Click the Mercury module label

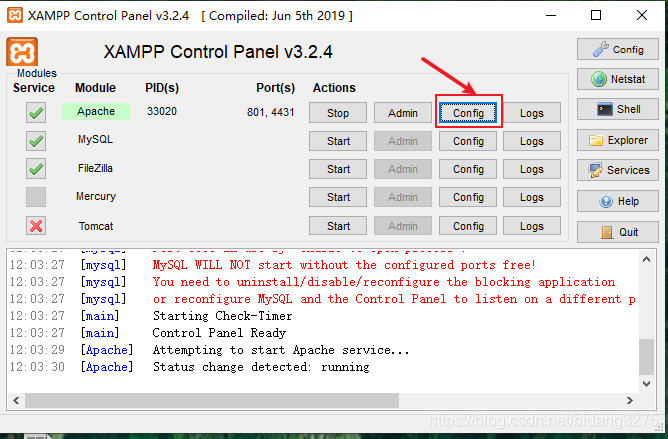click(x=96, y=196)
